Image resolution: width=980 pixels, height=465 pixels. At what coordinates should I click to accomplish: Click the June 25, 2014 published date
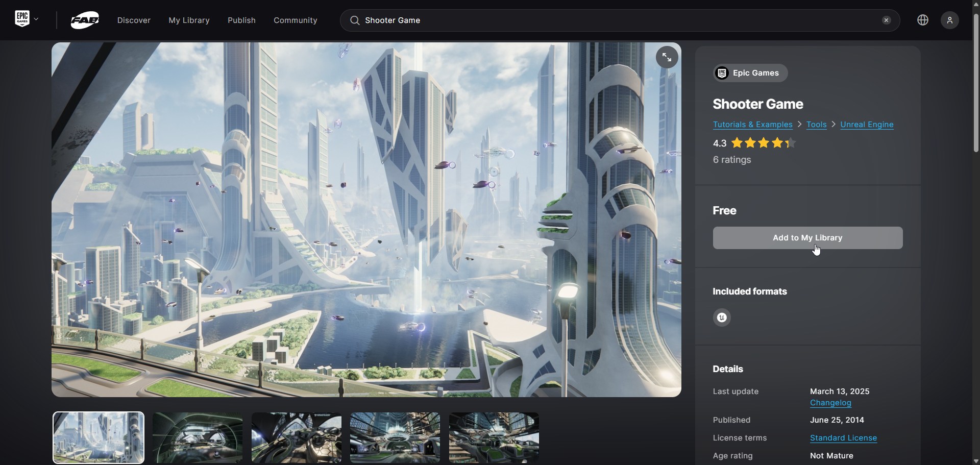pyautogui.click(x=837, y=420)
